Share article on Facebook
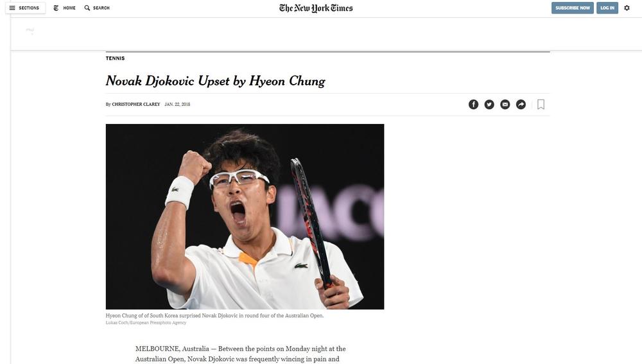 pyautogui.click(x=473, y=105)
